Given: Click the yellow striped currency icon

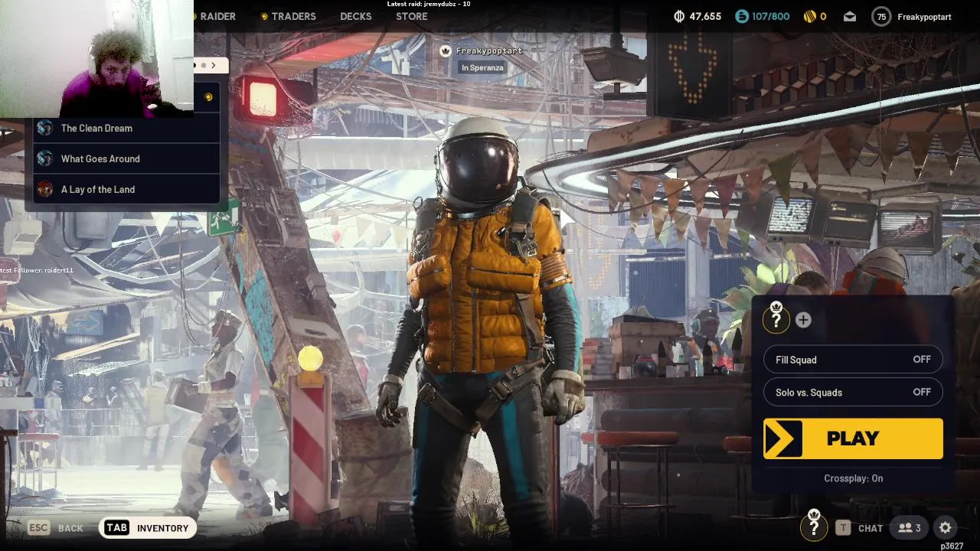Looking at the screenshot, I should [x=809, y=16].
